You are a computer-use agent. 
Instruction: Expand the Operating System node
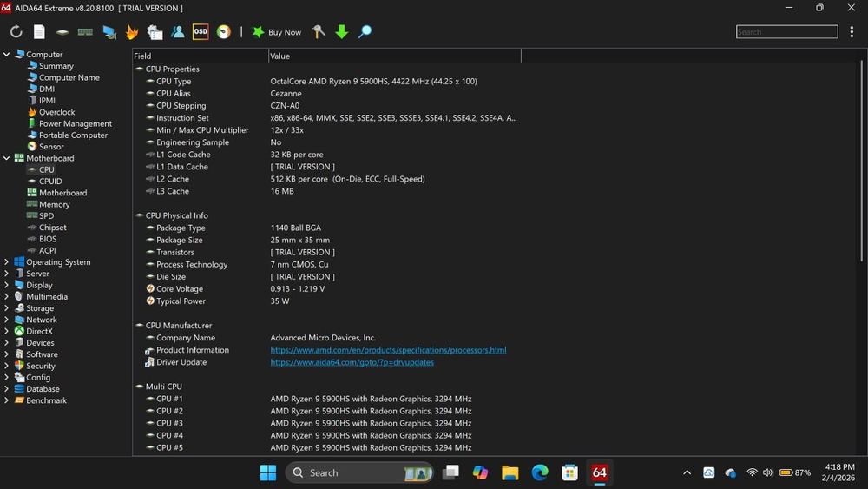[7, 262]
